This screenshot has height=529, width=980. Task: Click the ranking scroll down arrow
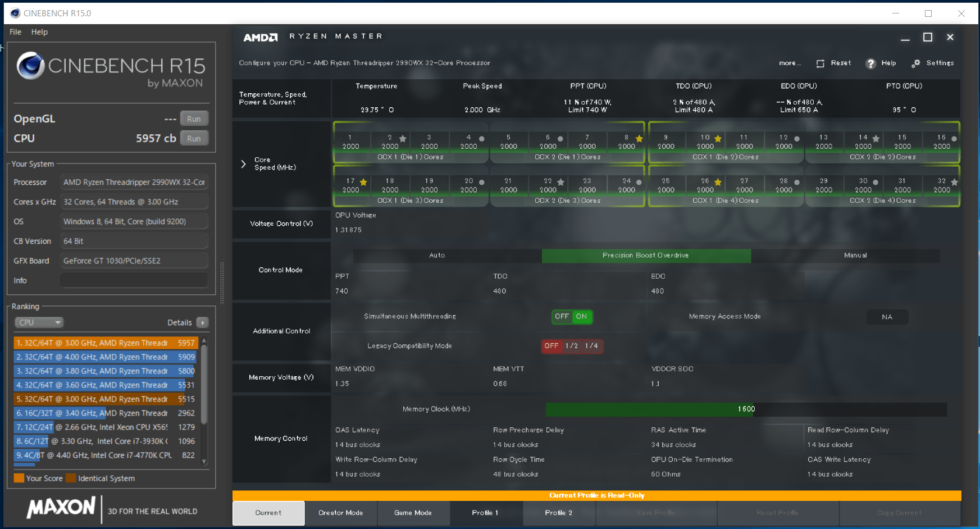(204, 462)
